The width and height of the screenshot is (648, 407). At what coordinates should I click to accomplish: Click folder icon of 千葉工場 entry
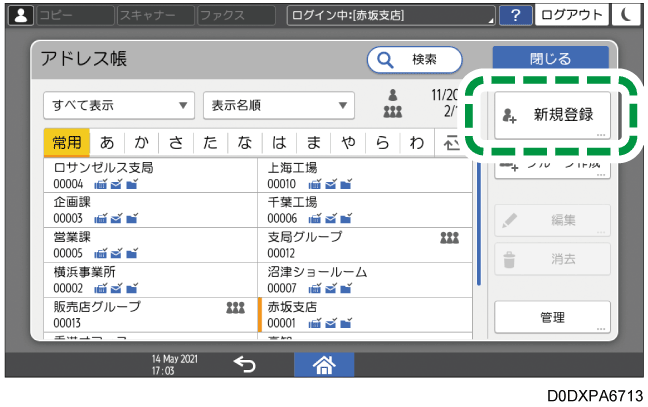point(346,219)
